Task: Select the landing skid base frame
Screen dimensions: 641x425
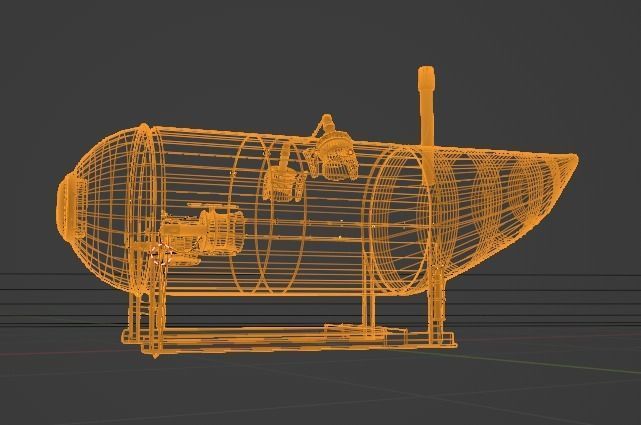Action: click(x=289, y=338)
